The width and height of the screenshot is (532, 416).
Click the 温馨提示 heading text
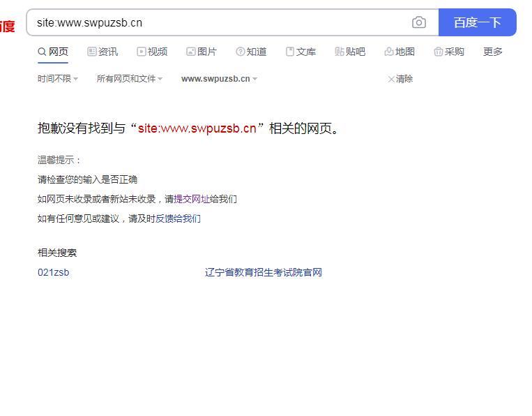[x=59, y=160]
